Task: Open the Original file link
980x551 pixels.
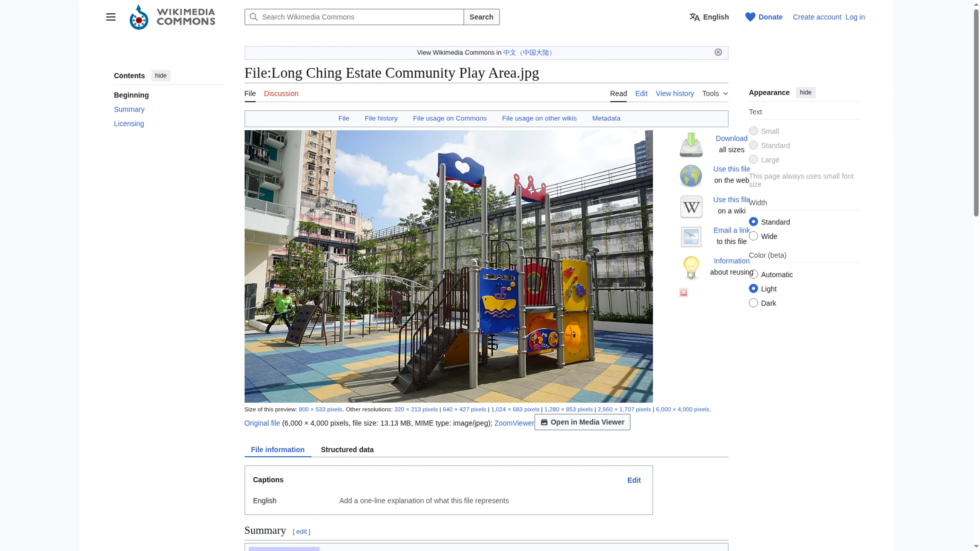Action: pos(262,423)
